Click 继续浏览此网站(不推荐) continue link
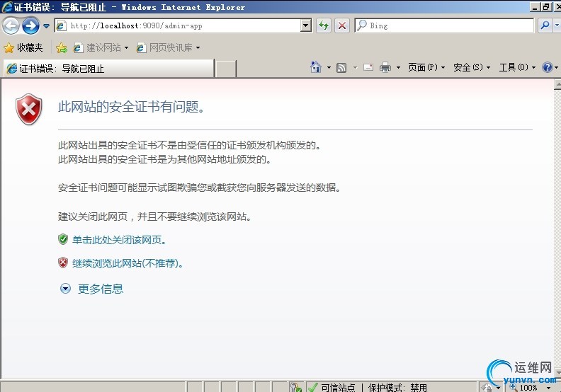Screen dimensions: 561x392 point(127,263)
